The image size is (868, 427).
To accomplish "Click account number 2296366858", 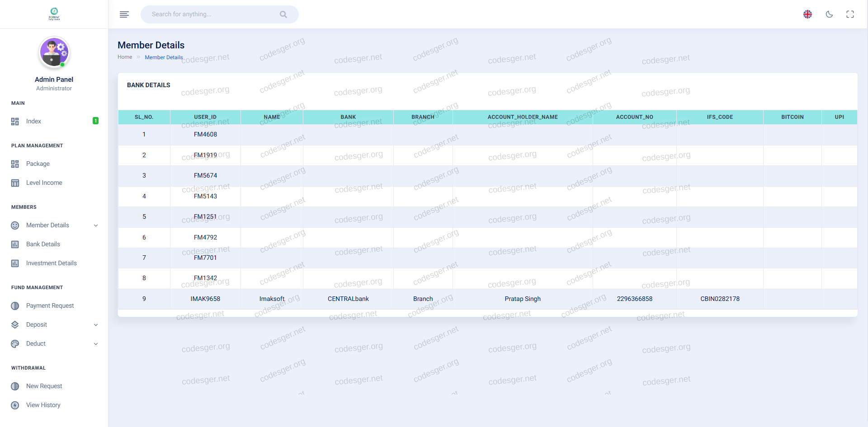I will (634, 299).
